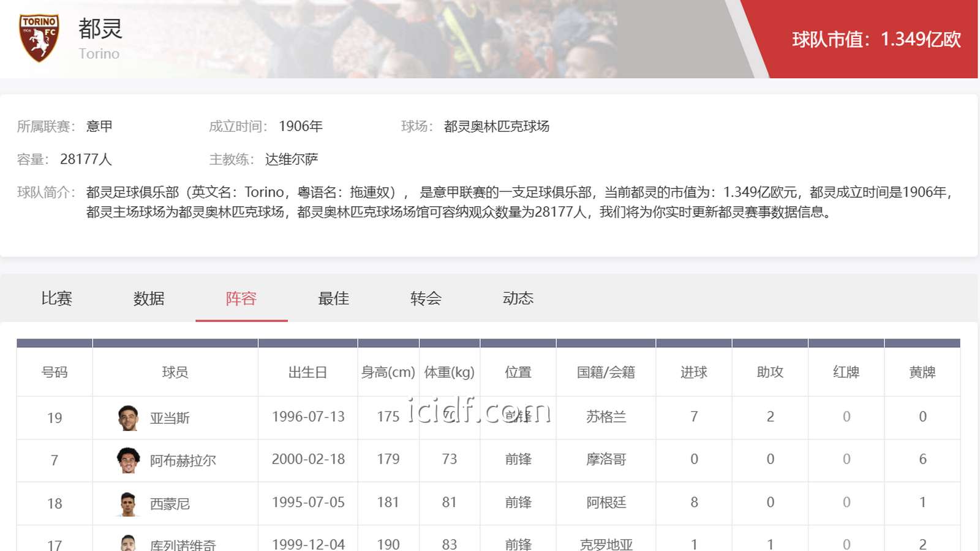Click birthdate 1999-12-04
Viewport: 980px width, 551px height.
(308, 544)
